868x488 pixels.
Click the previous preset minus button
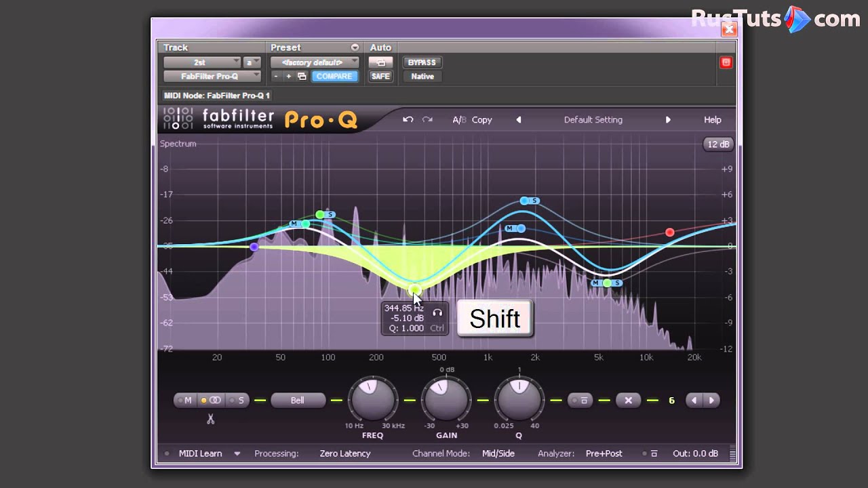click(x=276, y=77)
